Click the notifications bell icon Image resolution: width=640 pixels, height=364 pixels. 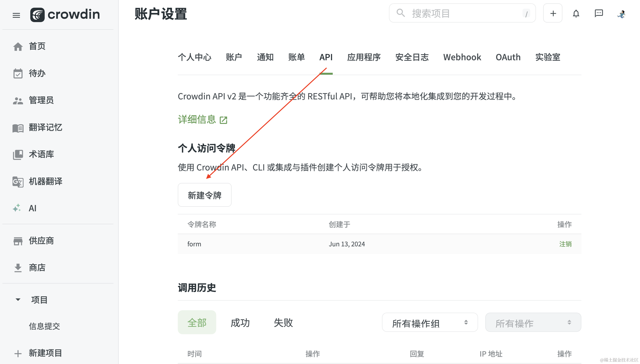(576, 13)
